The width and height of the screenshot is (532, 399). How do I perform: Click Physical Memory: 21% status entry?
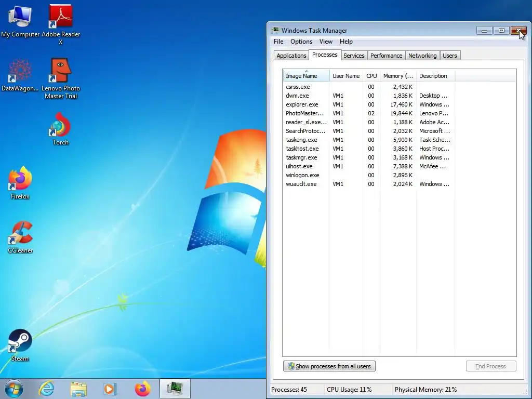(426, 390)
